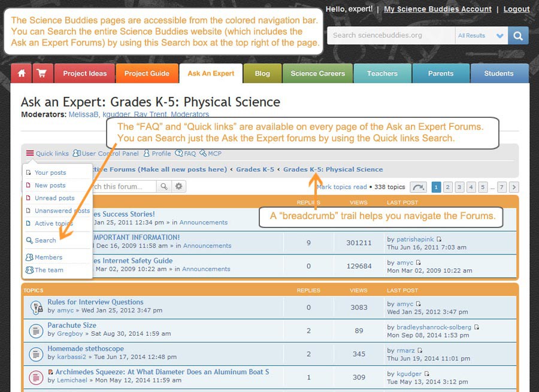Image resolution: width=539 pixels, height=392 pixels.
Task: Open moderator MelissaB profile link
Action: (83, 114)
